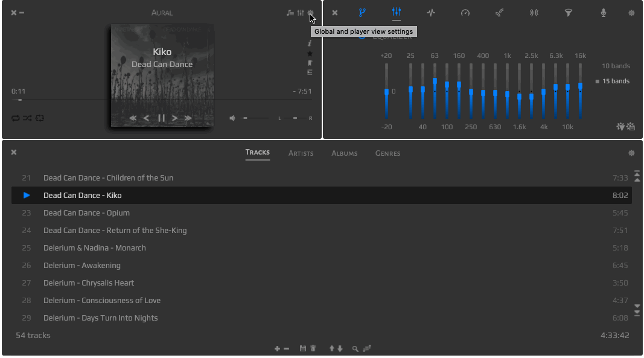Viewport: 644px width, 358px height.
Task: Pause playback of Kiko
Action: (x=161, y=118)
